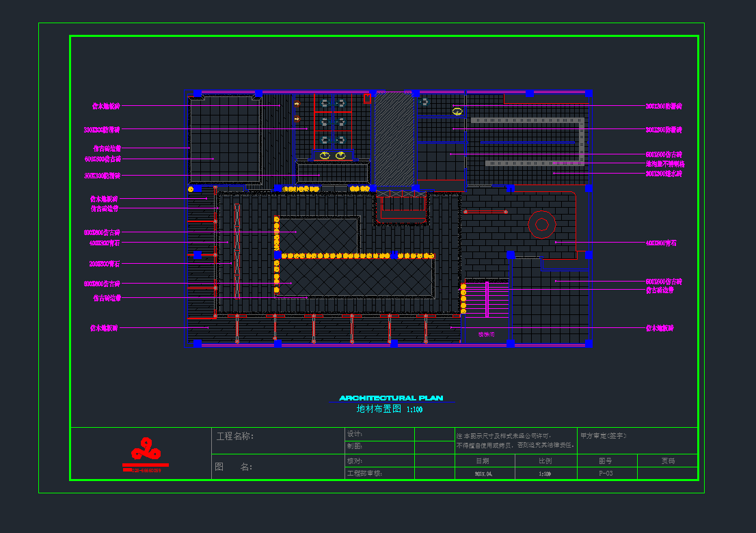
Task: Select the 300X300透水砖 label on right
Action: pyautogui.click(x=664, y=174)
